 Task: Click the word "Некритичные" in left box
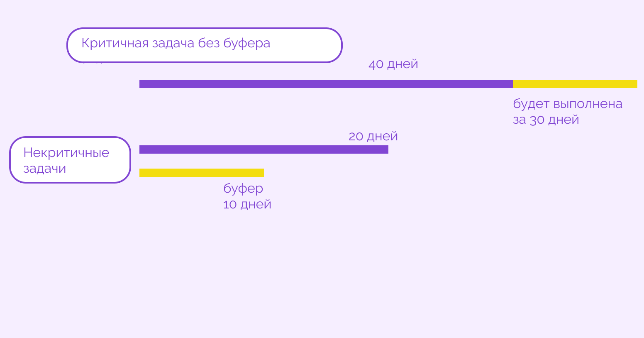pos(66,153)
